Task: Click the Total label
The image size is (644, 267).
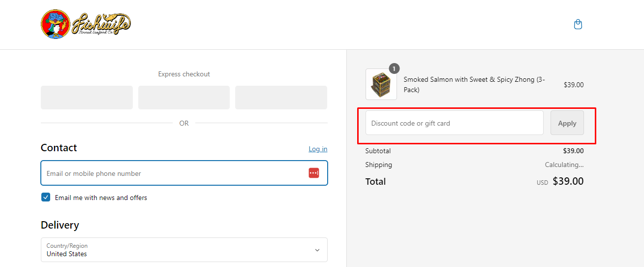Action: (375, 181)
